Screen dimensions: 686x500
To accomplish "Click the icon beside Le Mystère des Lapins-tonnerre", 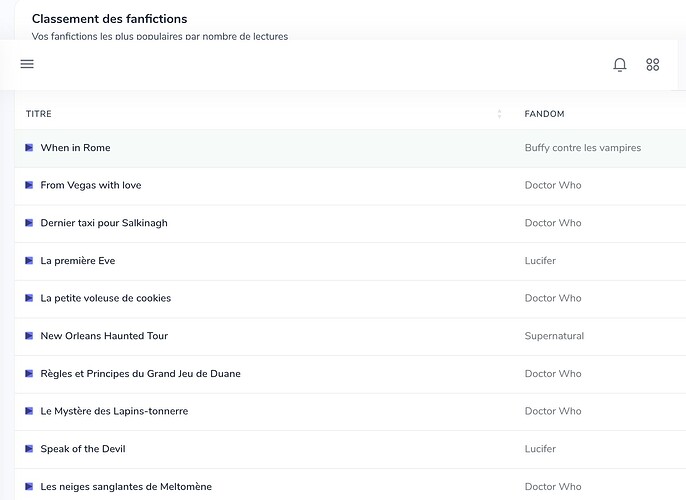I will [29, 411].
